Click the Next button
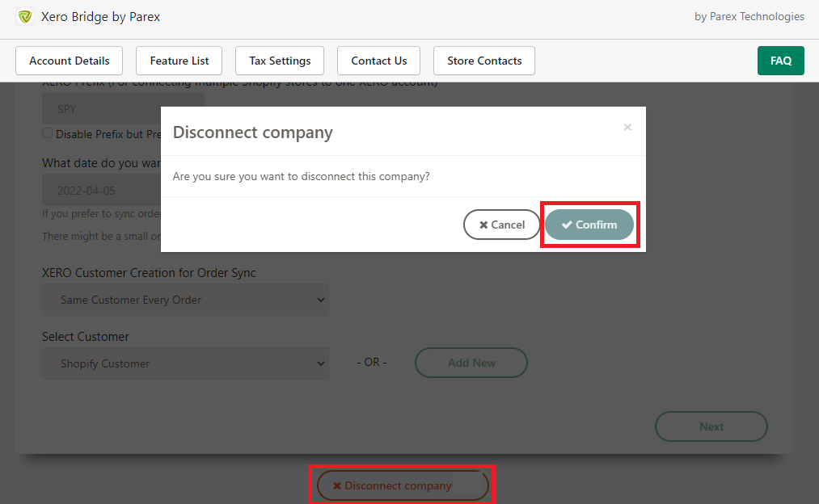Image resolution: width=819 pixels, height=504 pixels. click(x=711, y=426)
